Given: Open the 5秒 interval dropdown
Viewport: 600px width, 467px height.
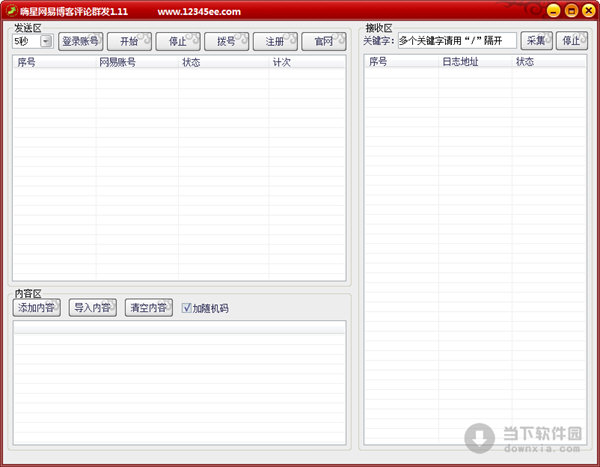Looking at the screenshot, I should [x=46, y=41].
